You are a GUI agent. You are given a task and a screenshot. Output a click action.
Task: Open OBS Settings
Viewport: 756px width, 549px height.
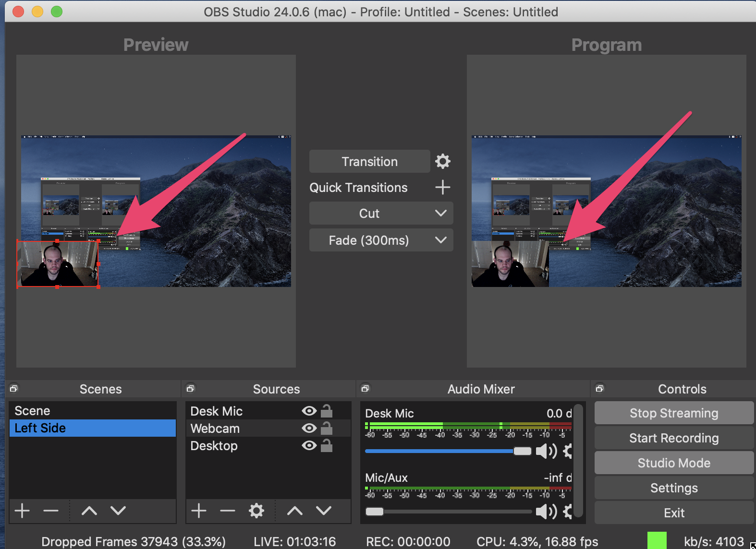(x=674, y=488)
